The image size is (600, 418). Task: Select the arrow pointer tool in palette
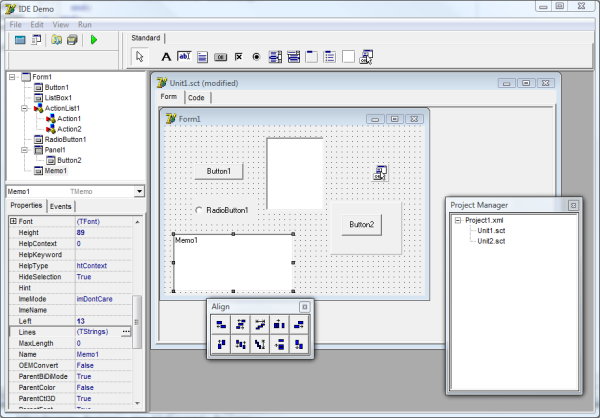140,56
